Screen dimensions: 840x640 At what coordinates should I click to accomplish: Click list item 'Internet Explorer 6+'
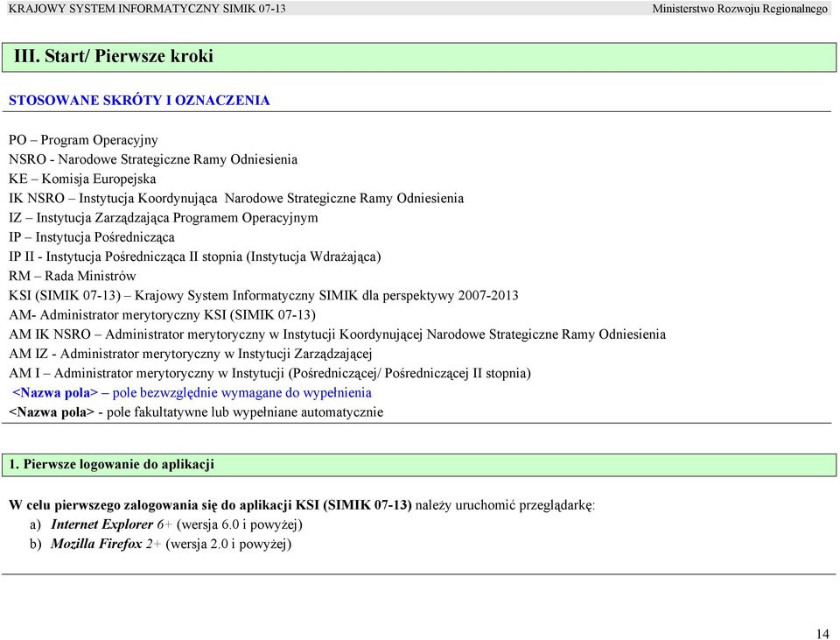pyautogui.click(x=165, y=524)
